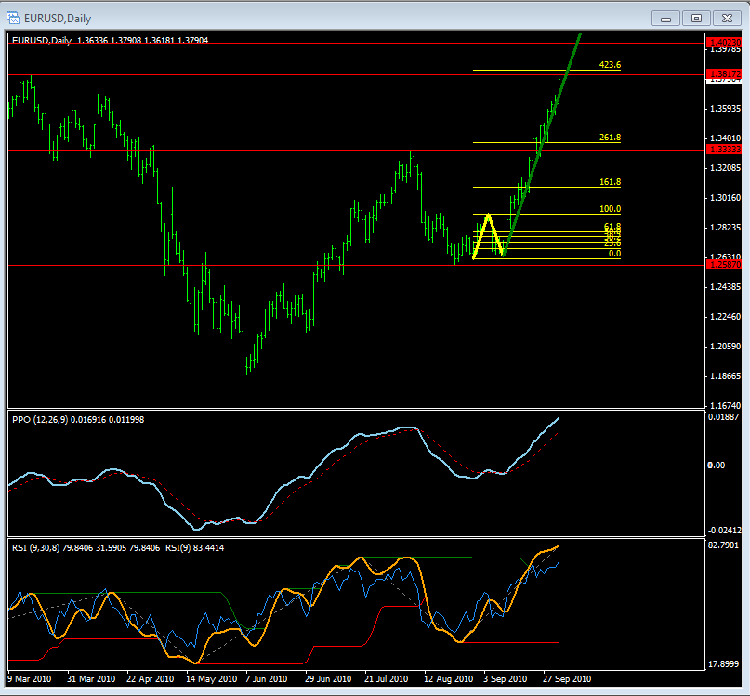
Task: Click the 100.0 Fibonacci level label
Action: pos(609,209)
